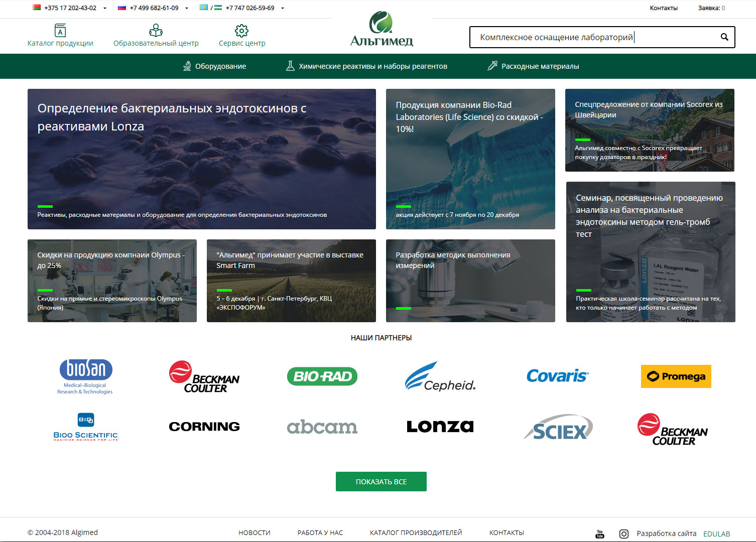Open Химические реактивы и наборы реагентов menu
This screenshot has height=542, width=756.
tap(373, 66)
